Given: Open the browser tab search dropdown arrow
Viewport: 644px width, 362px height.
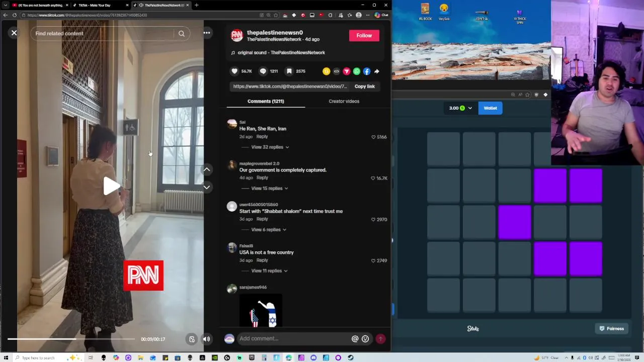Looking at the screenshot, I should 6,5.
